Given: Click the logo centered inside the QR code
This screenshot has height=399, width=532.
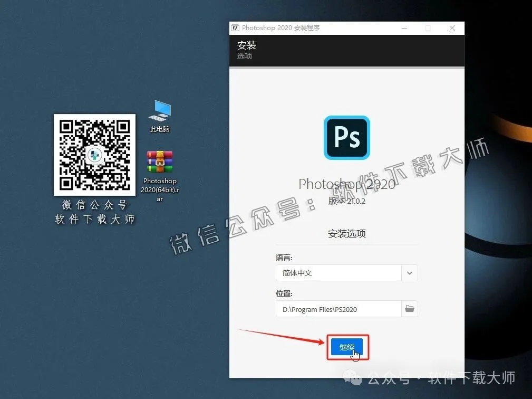Looking at the screenshot, I should [94, 155].
